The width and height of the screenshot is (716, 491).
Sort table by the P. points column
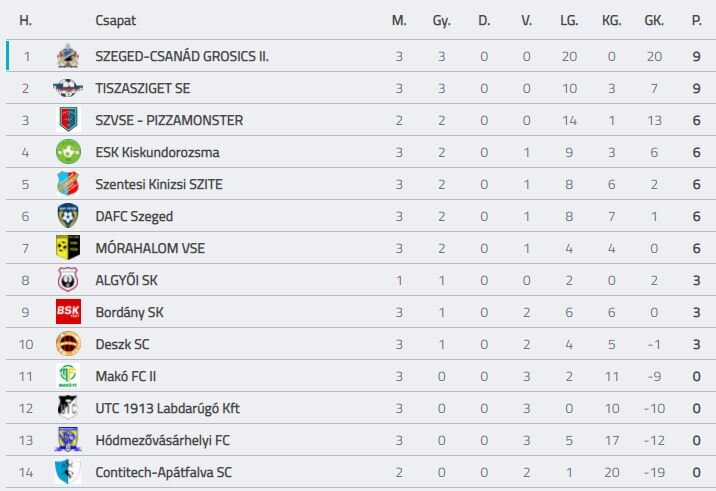[696, 20]
